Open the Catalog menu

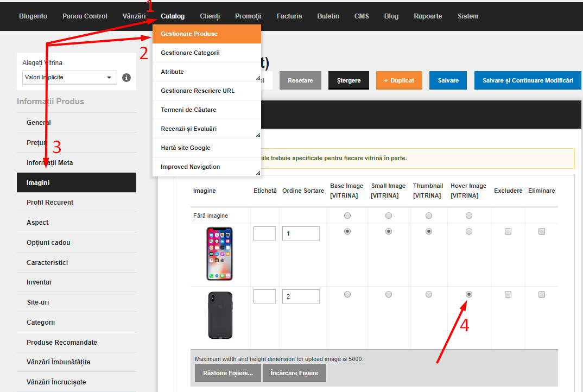[x=173, y=16]
